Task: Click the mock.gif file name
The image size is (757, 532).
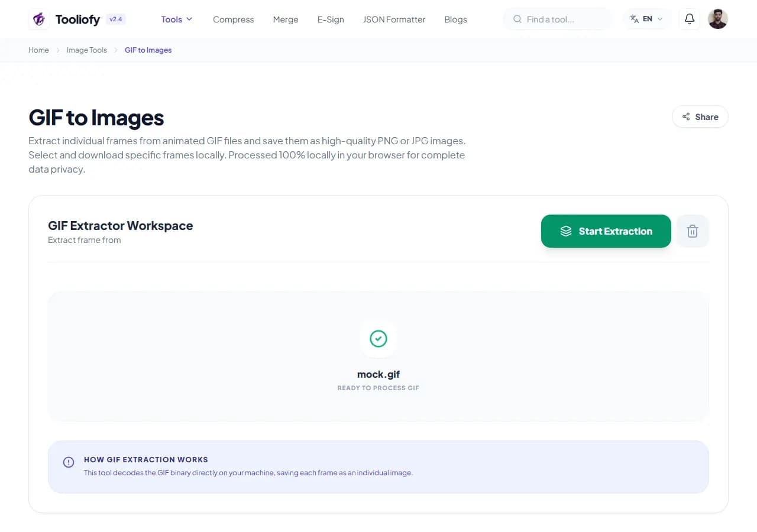Action: [x=378, y=374]
